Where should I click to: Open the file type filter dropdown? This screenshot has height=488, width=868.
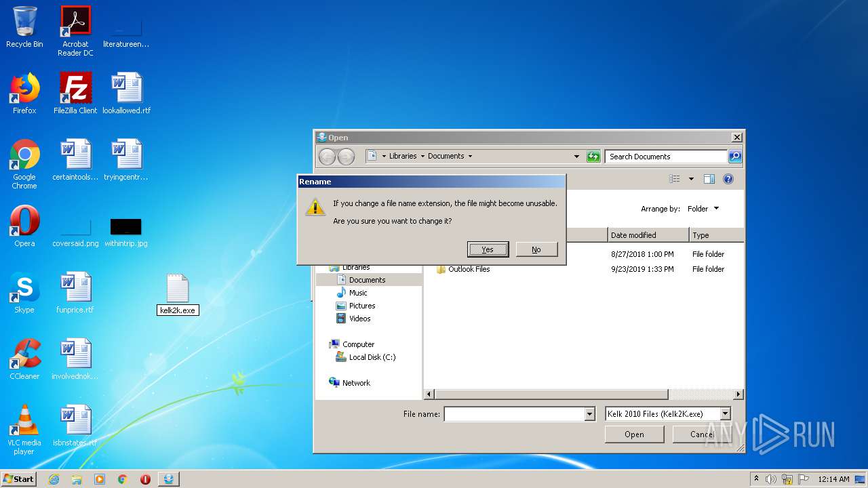725,413
